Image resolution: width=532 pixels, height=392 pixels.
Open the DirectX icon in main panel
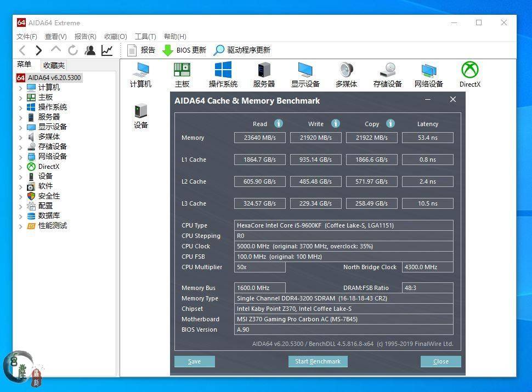[x=470, y=75]
